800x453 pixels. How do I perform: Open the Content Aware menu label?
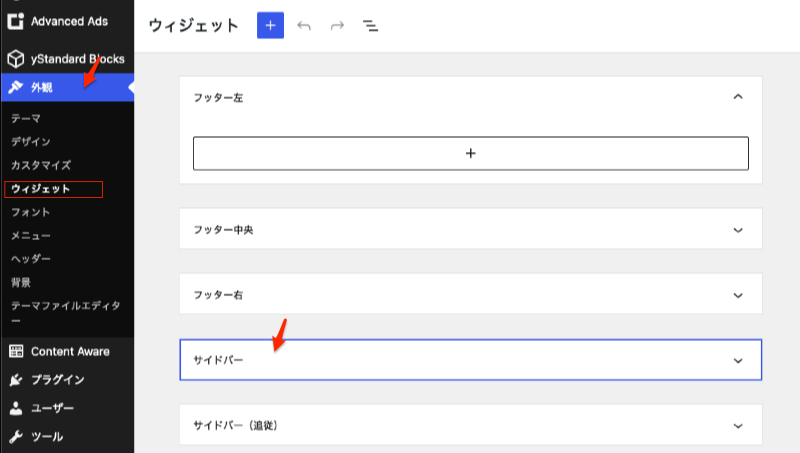(x=70, y=351)
